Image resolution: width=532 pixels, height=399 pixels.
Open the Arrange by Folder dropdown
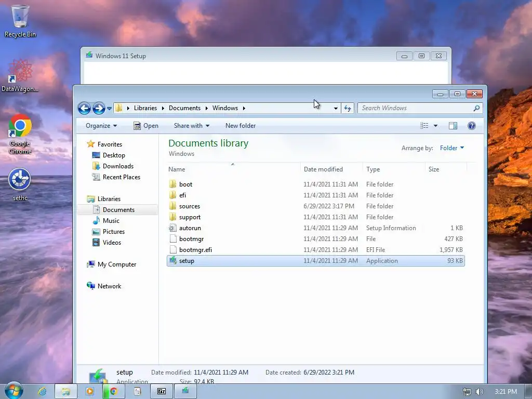(452, 148)
